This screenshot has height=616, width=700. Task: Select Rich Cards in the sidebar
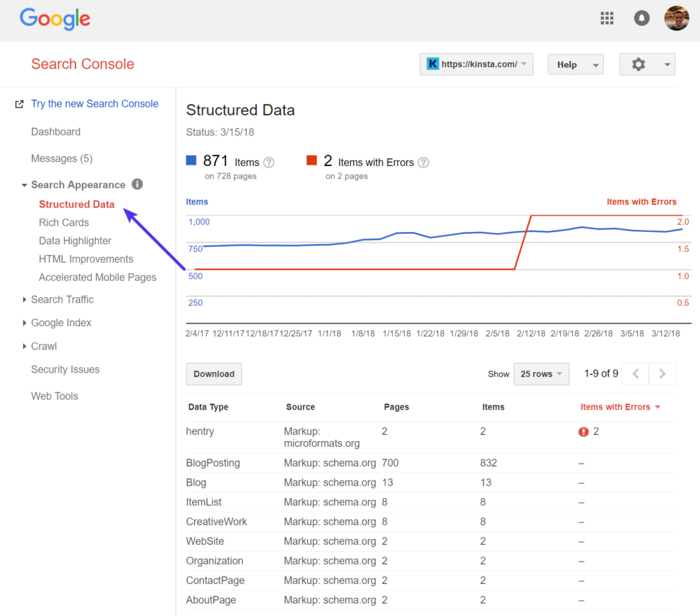click(x=64, y=222)
